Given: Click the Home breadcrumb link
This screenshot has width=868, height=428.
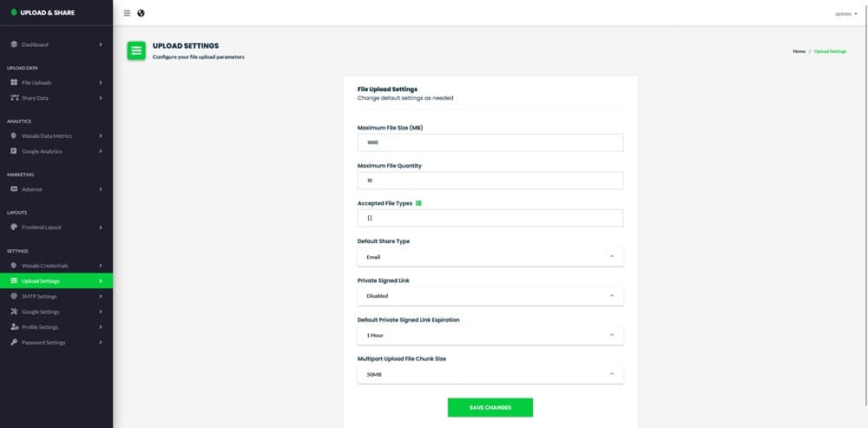Looking at the screenshot, I should click(799, 51).
